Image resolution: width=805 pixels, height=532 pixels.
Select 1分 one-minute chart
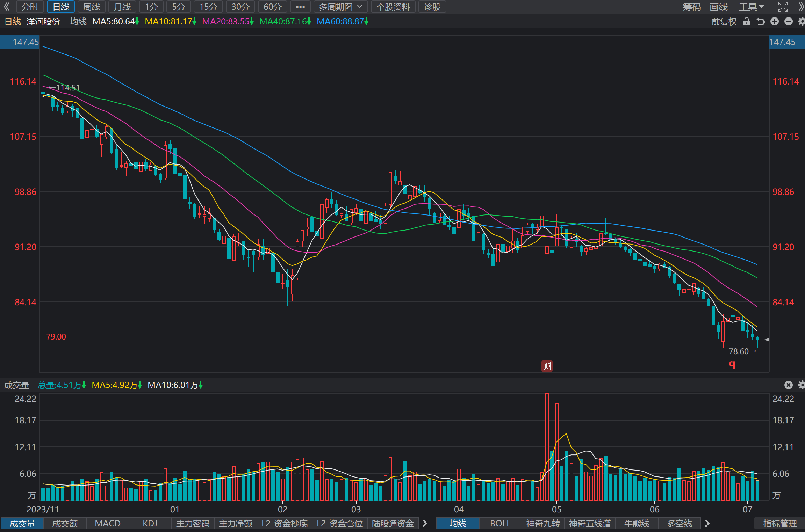(151, 7)
